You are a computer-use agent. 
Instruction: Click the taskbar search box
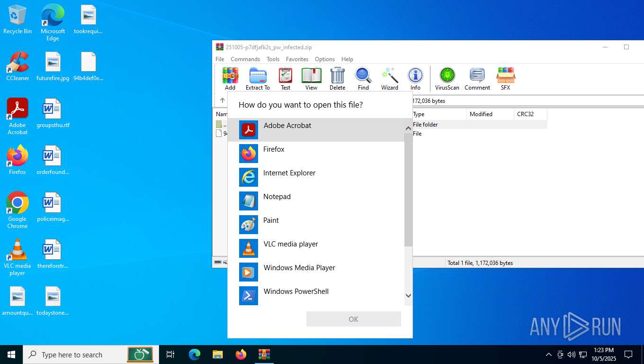coord(91,355)
